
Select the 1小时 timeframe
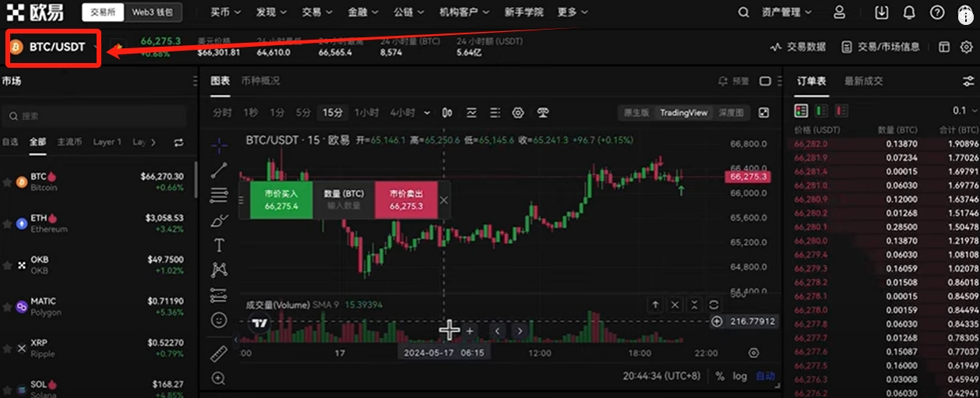point(367,112)
